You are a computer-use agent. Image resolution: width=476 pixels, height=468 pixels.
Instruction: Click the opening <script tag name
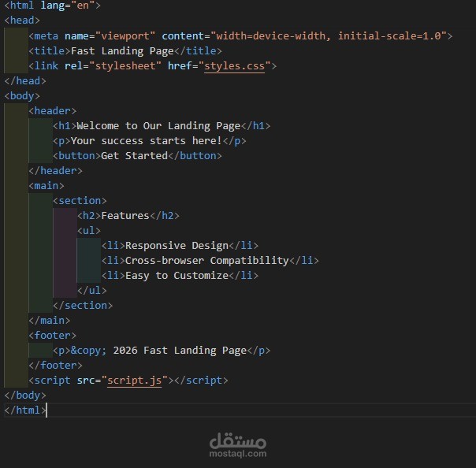pos(52,381)
